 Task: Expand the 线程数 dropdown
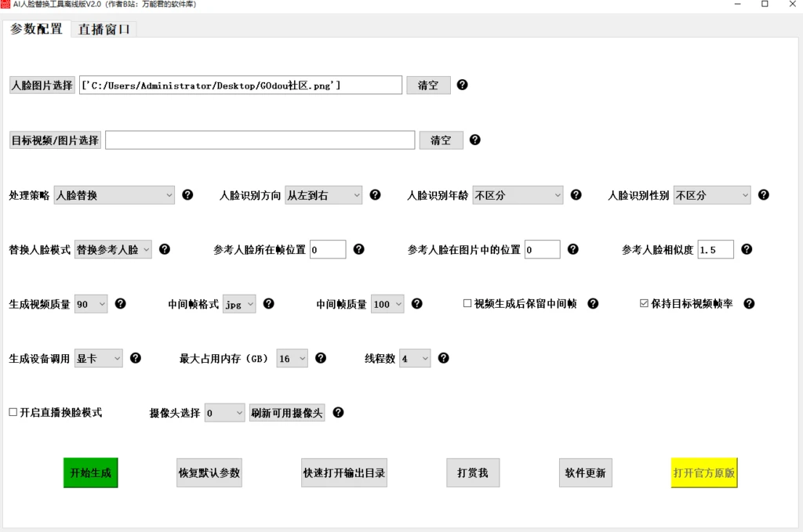415,357
